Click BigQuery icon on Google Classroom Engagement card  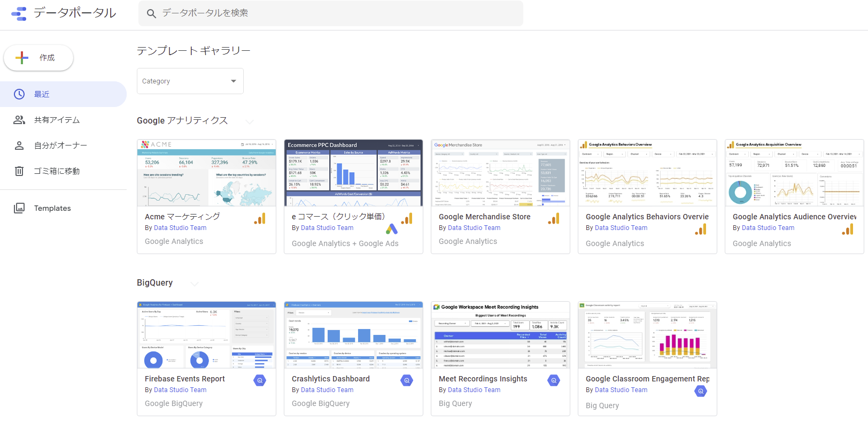[x=701, y=391]
